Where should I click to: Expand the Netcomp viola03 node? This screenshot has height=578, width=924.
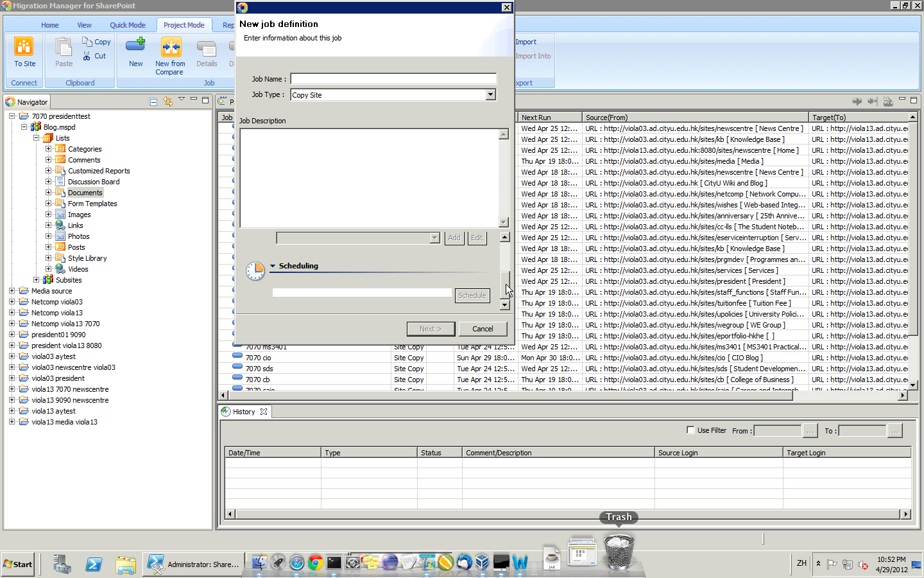[x=12, y=302]
